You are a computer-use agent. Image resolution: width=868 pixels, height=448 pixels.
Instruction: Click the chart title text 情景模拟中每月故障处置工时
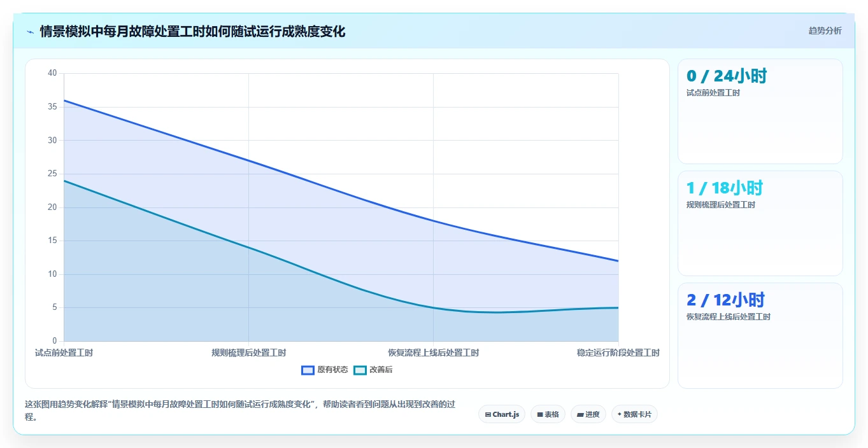coord(122,31)
